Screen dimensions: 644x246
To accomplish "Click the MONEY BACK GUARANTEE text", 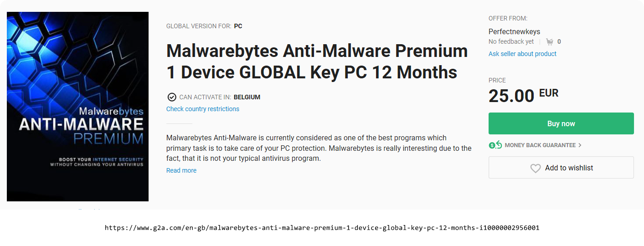I will pos(540,145).
